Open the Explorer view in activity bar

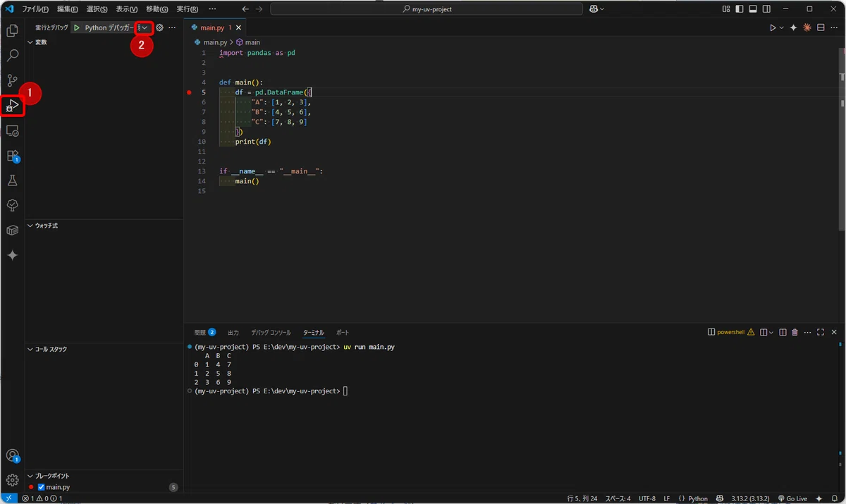pos(12,30)
